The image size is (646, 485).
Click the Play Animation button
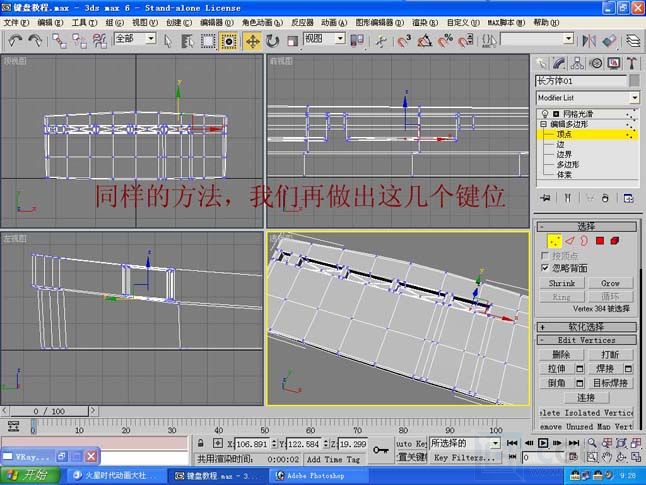click(x=543, y=443)
